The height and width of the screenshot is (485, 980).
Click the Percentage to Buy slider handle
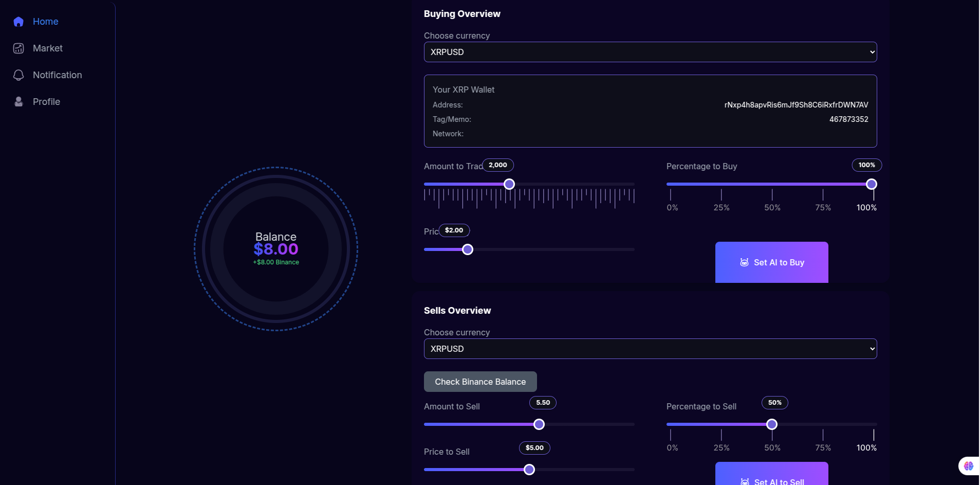[871, 184]
